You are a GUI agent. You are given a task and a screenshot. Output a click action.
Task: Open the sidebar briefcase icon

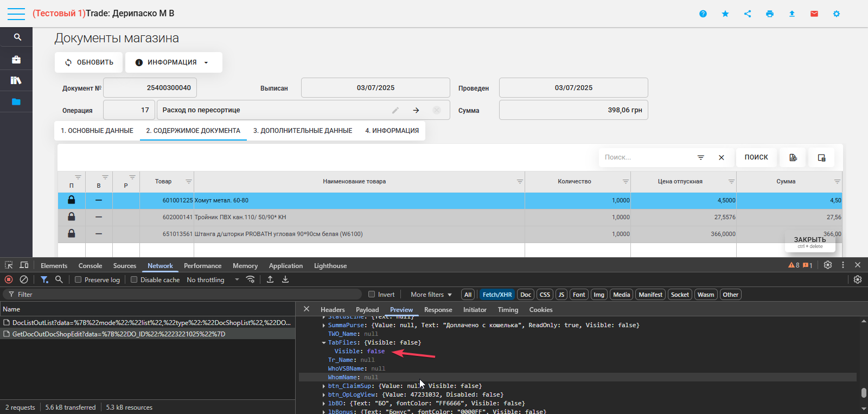[x=16, y=59]
